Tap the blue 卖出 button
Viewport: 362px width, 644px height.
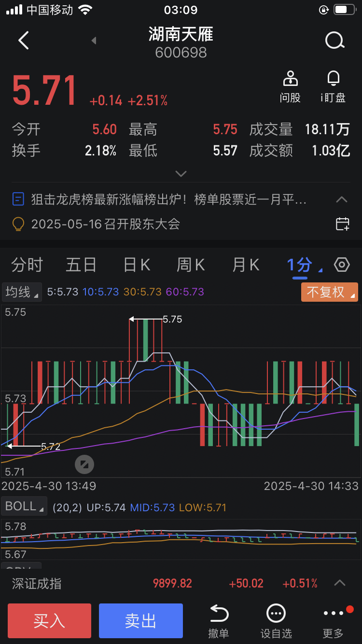coord(141,621)
